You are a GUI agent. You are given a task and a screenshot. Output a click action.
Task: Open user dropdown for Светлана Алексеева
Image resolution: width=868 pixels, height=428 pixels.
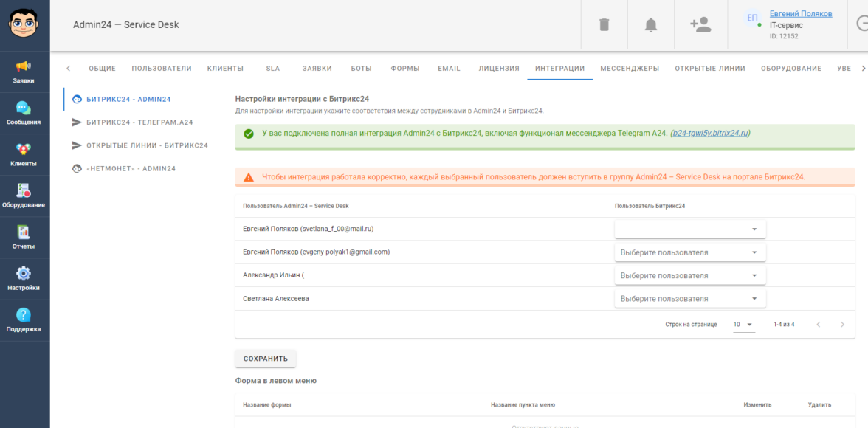pyautogui.click(x=689, y=299)
